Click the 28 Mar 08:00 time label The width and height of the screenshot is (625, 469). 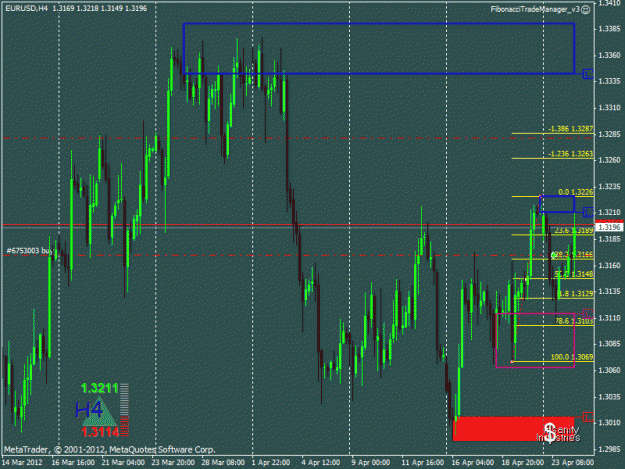(223, 462)
